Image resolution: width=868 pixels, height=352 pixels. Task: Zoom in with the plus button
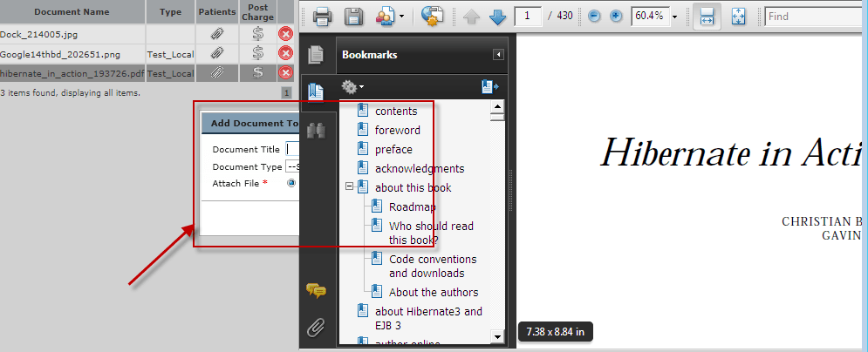pyautogui.click(x=616, y=17)
